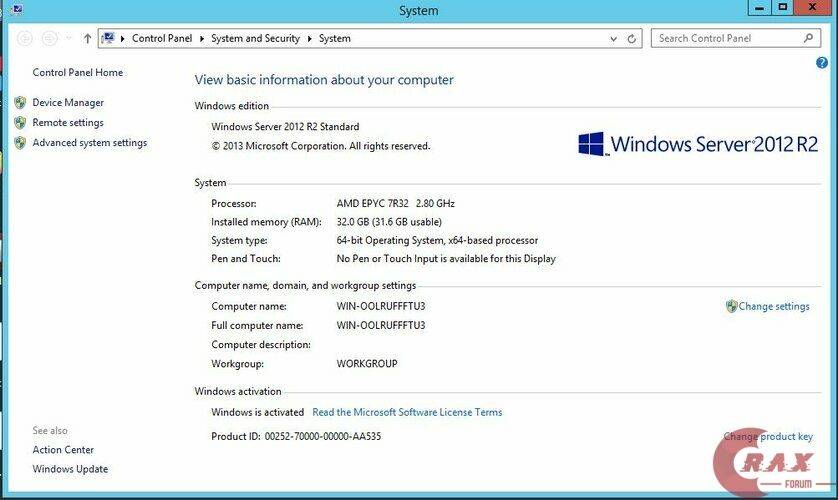The width and height of the screenshot is (838, 500).
Task: Open Advanced system settings link
Action: [89, 143]
